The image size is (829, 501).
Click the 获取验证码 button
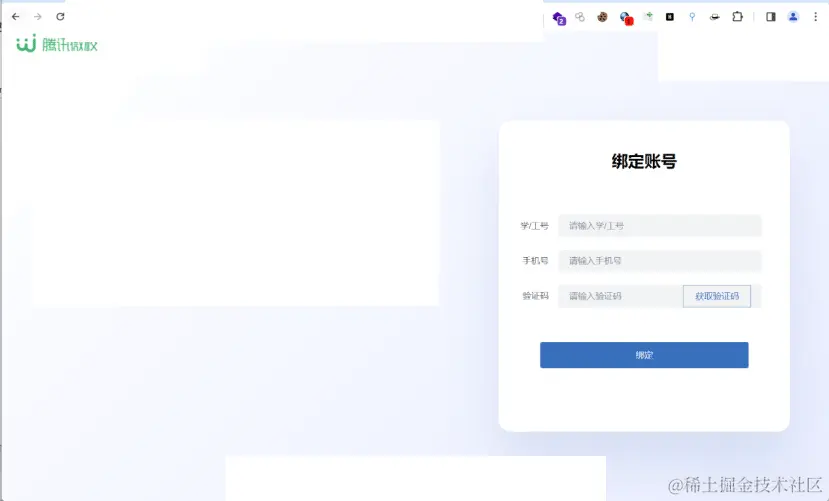point(717,296)
